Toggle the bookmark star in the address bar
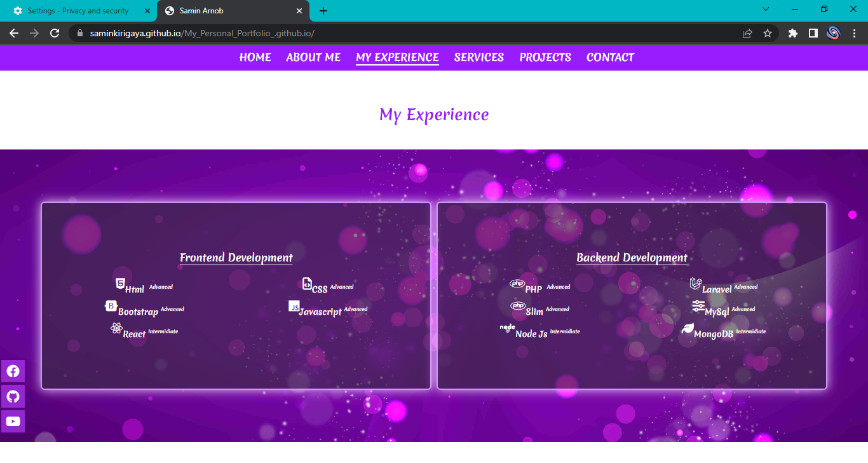 [x=768, y=33]
